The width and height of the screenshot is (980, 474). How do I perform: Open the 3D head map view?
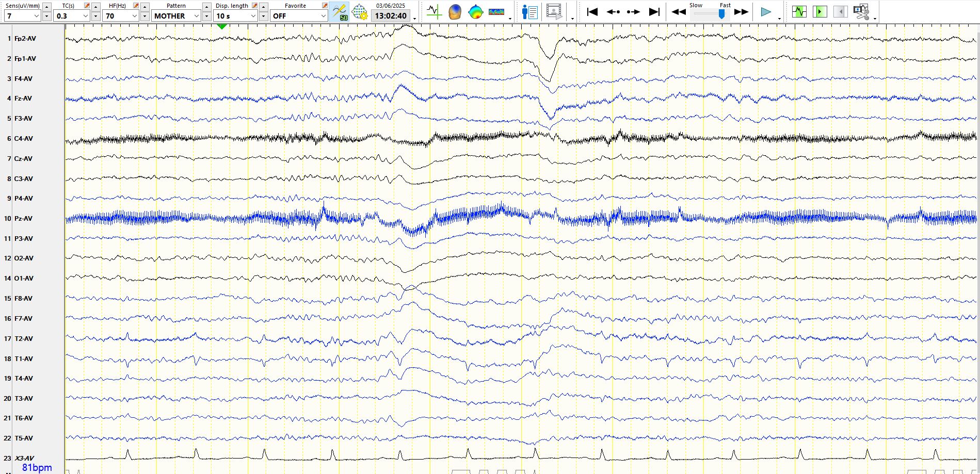coord(455,12)
